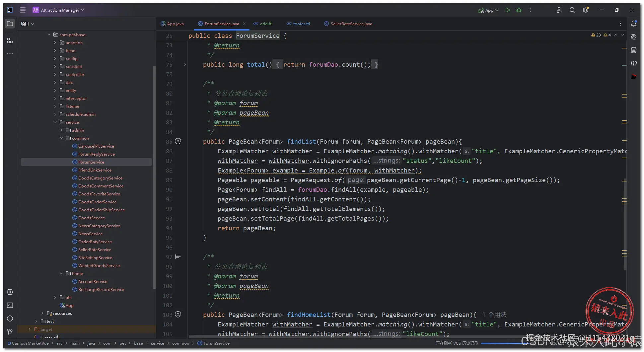Click the project tree vertical scrollbar

click(154, 177)
